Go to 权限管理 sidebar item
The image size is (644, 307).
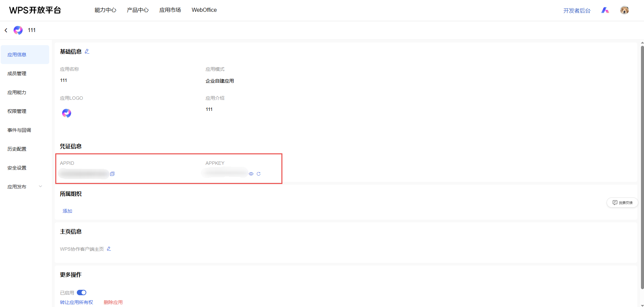[x=17, y=111]
